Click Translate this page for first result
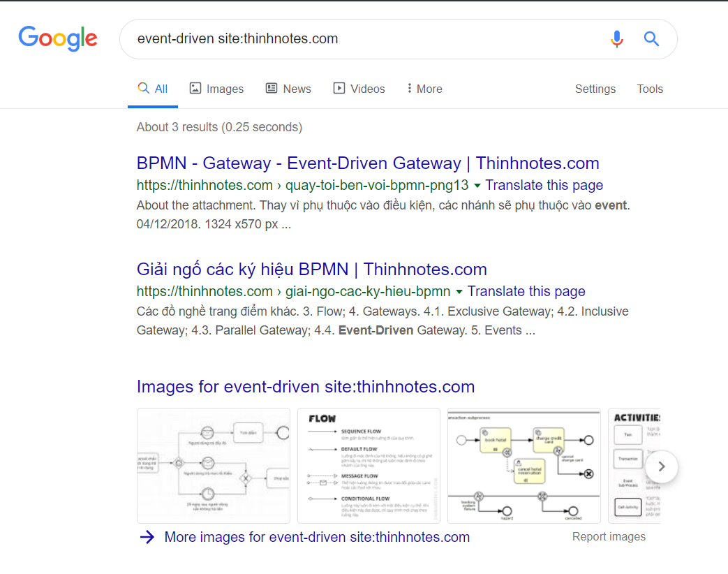The width and height of the screenshot is (728, 574). click(544, 185)
